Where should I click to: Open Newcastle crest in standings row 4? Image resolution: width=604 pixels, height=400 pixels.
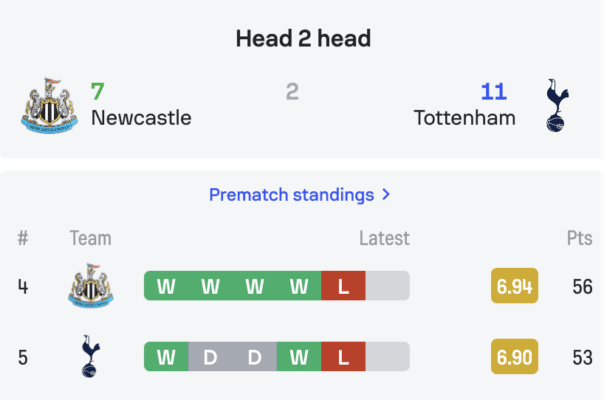click(x=91, y=286)
